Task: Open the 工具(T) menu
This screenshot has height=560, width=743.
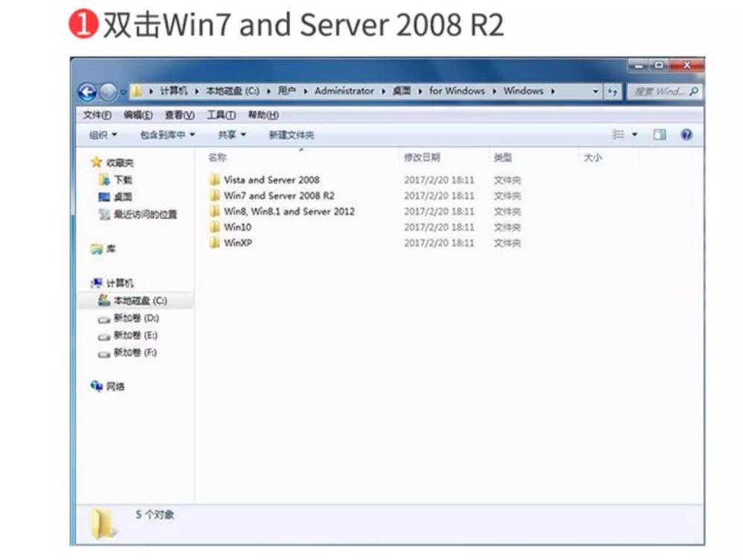Action: pyautogui.click(x=222, y=115)
